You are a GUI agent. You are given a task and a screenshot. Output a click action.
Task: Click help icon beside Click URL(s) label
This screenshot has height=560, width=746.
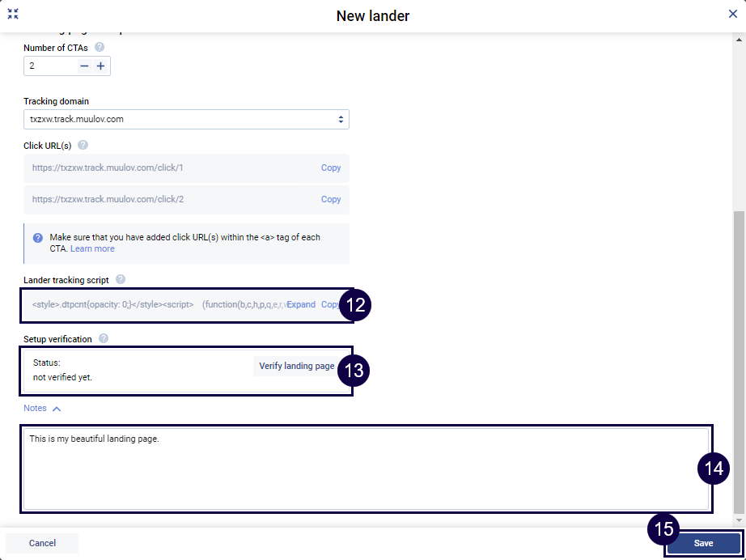[x=83, y=146]
